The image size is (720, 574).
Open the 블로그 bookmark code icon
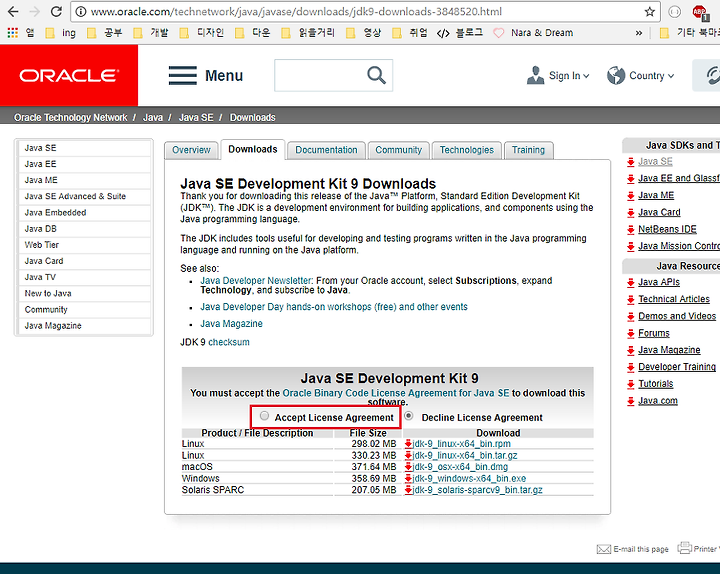click(x=443, y=33)
